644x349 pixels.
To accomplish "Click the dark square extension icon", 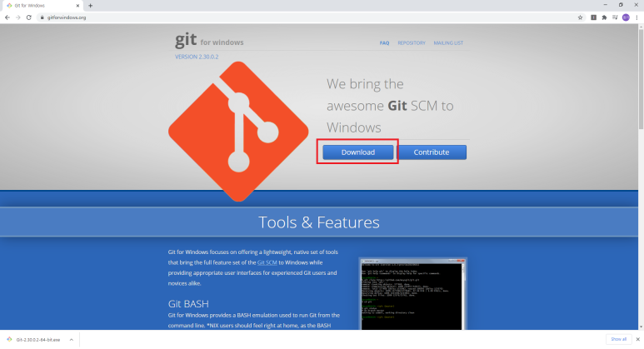I will pyautogui.click(x=593, y=17).
